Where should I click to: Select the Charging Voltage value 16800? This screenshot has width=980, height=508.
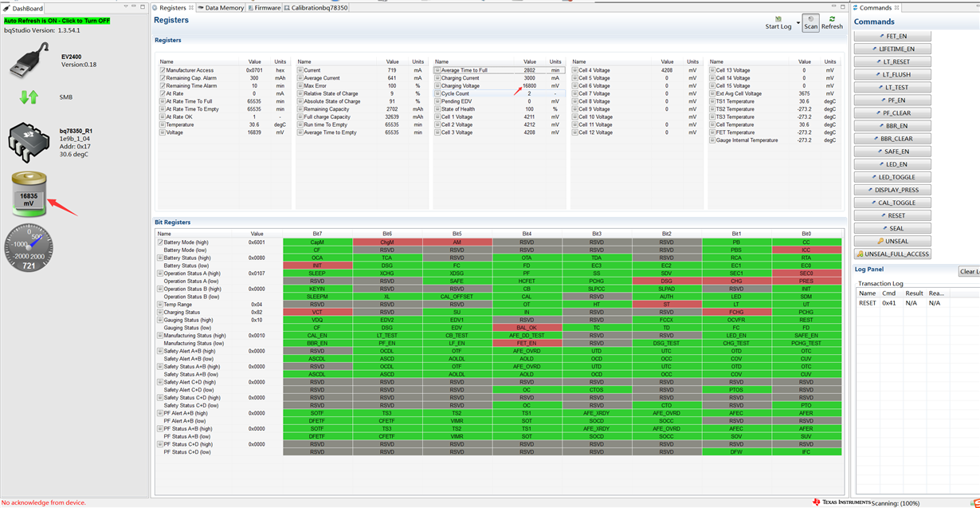(530, 86)
